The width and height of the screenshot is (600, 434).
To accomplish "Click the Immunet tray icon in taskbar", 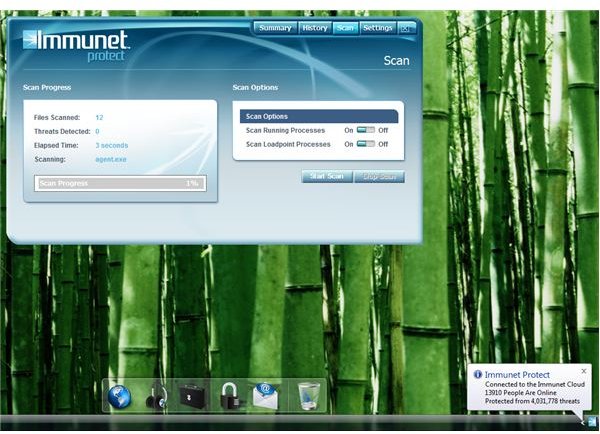I will pyautogui.click(x=592, y=422).
